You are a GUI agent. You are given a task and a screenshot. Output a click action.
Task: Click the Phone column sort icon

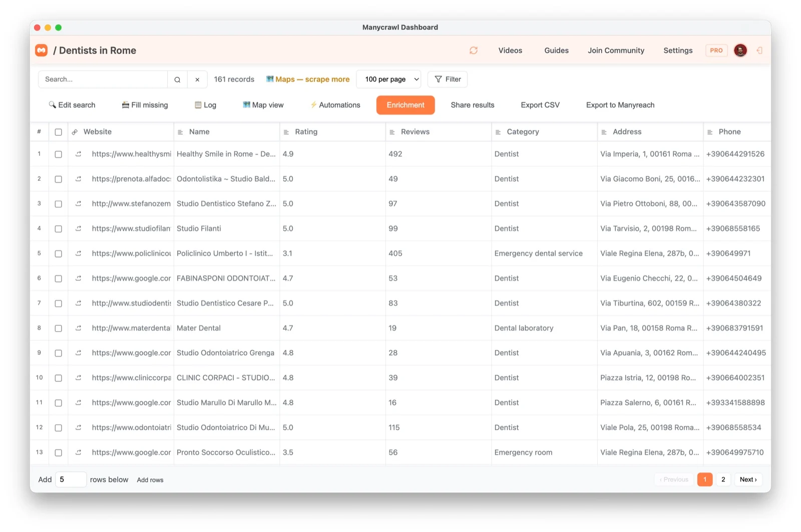point(710,132)
